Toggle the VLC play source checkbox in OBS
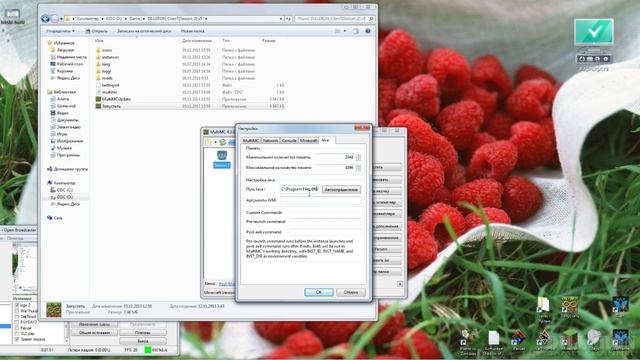The image size is (640, 360). coord(17,334)
